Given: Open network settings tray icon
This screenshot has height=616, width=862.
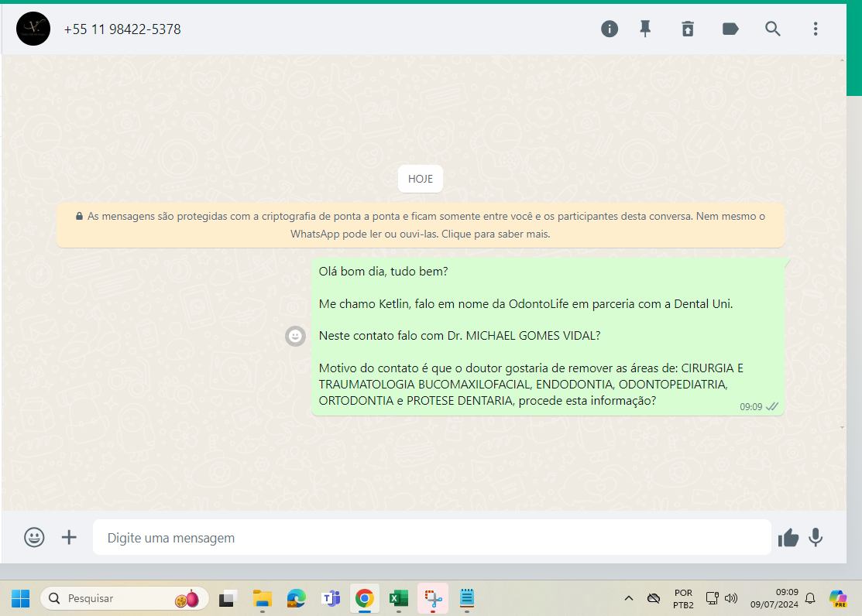Looking at the screenshot, I should pos(712,598).
